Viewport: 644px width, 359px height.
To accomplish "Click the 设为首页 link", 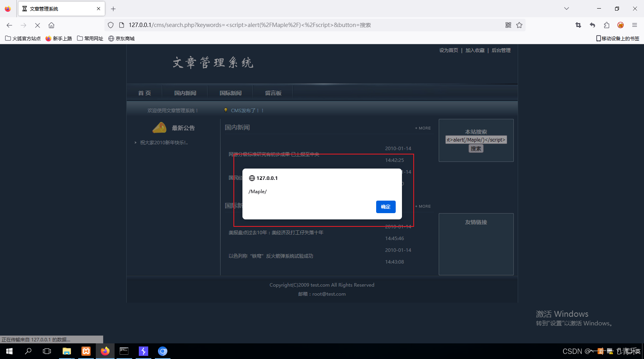I will point(448,50).
